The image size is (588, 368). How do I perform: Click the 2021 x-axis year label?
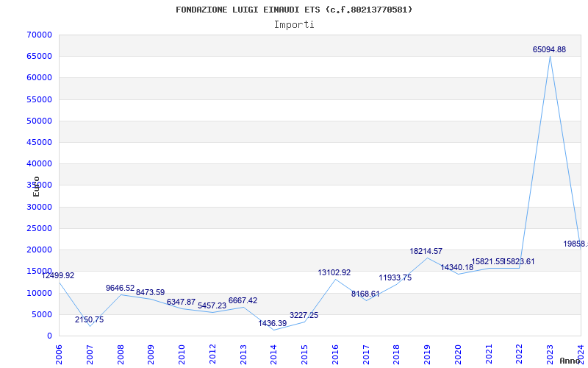pyautogui.click(x=489, y=354)
